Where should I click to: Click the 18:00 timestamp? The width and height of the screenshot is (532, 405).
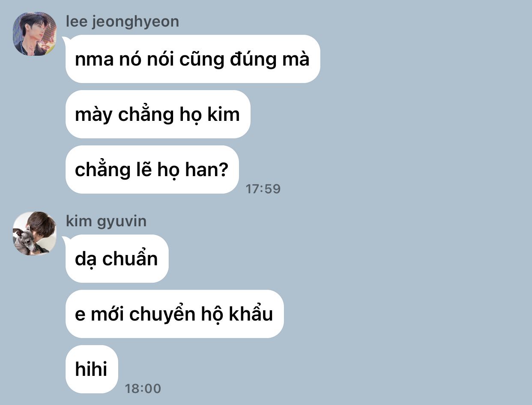(x=143, y=389)
